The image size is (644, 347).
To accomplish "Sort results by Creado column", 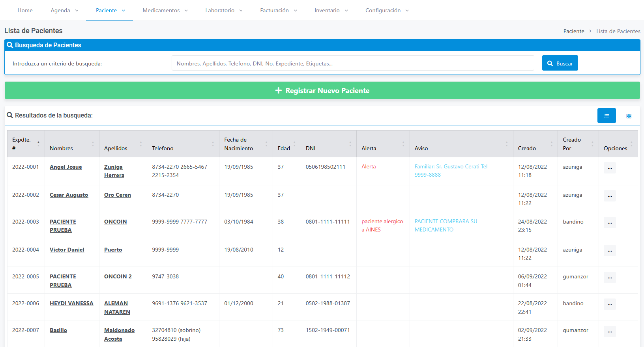I will click(x=535, y=144).
